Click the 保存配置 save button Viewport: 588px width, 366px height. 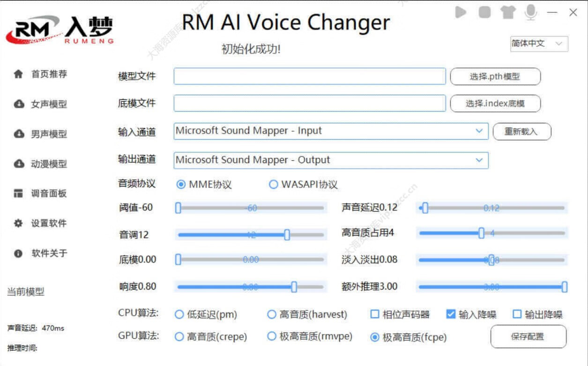(x=528, y=336)
